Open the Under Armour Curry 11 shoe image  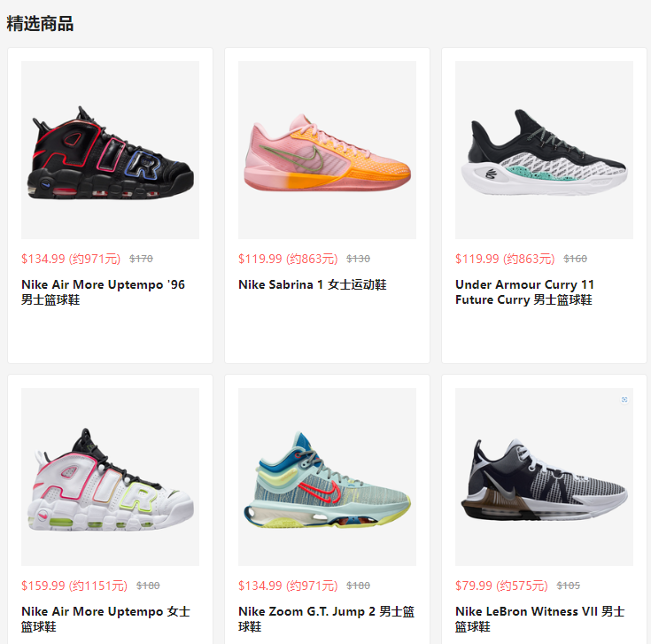tap(544, 150)
